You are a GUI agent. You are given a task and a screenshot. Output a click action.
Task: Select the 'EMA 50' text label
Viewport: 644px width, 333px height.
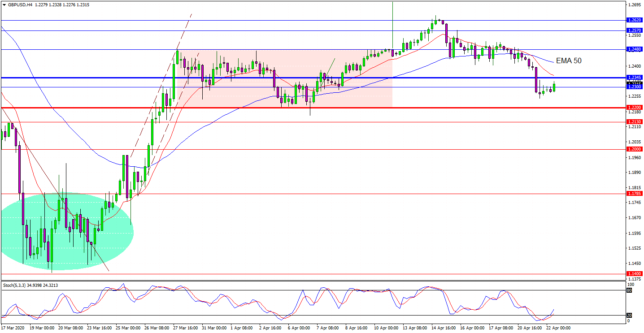tap(569, 61)
